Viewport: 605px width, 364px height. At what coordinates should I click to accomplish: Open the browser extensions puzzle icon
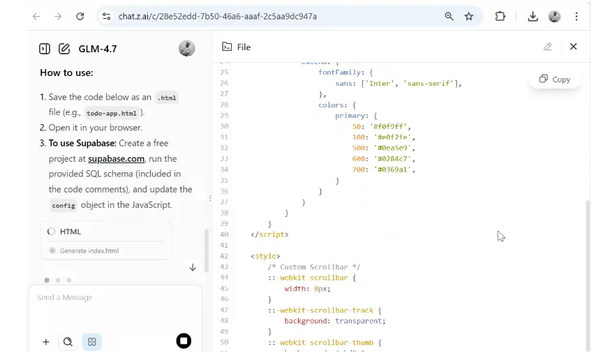pyautogui.click(x=500, y=16)
